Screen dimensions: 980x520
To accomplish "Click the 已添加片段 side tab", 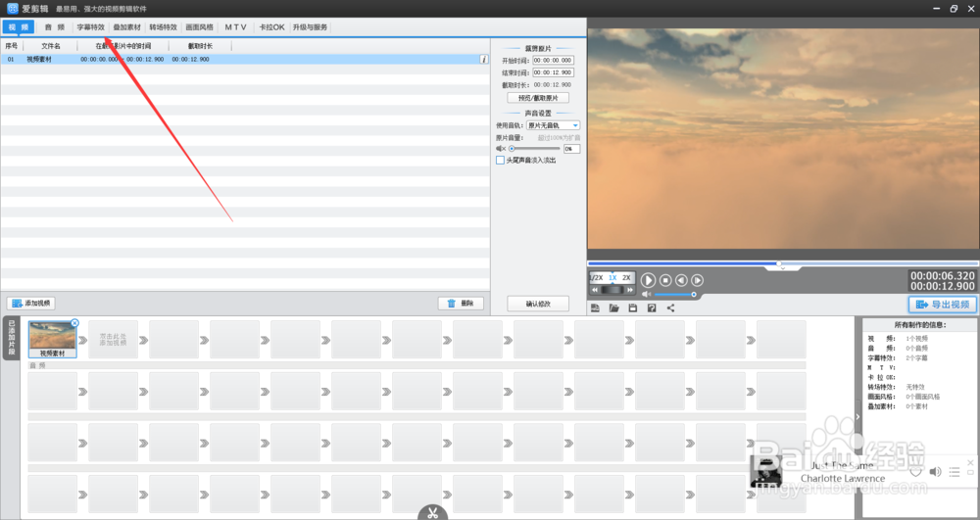I will [x=11, y=339].
